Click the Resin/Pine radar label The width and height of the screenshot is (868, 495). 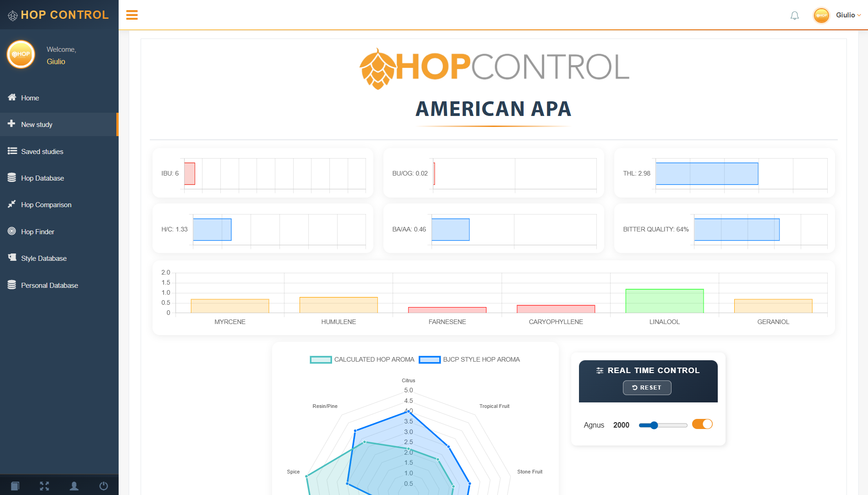click(325, 406)
